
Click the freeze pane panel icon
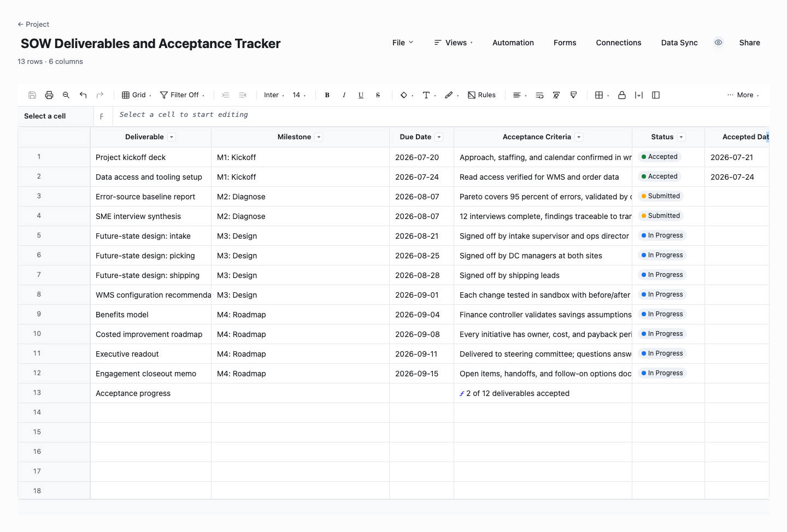656,95
